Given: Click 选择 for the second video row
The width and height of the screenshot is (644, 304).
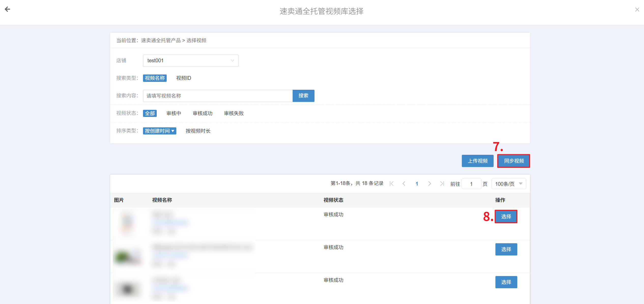Looking at the screenshot, I should tap(506, 249).
